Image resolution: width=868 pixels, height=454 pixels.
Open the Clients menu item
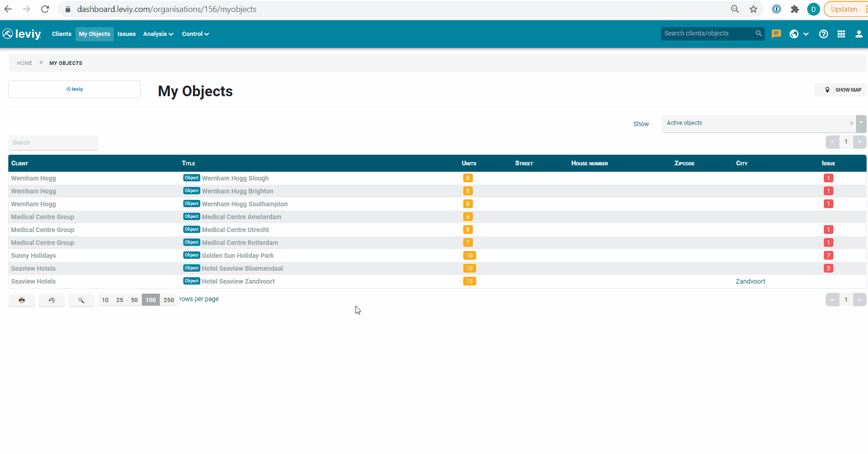[62, 34]
